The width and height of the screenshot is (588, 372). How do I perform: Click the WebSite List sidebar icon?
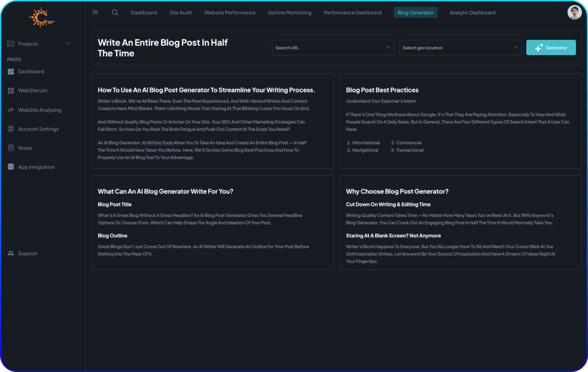click(x=11, y=91)
